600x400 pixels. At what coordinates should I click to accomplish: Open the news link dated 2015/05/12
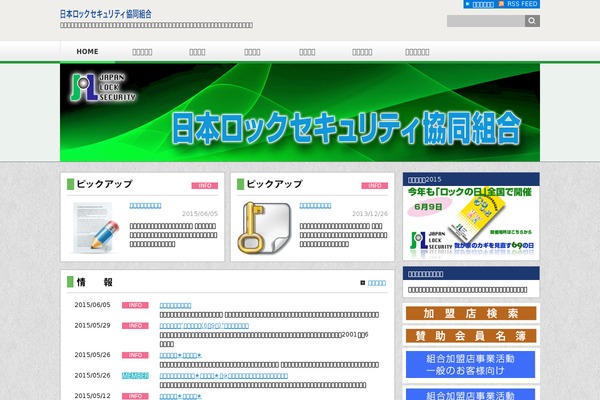[x=180, y=396]
